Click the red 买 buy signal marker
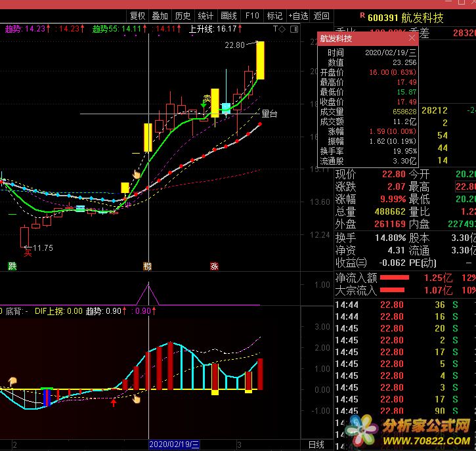Viewport: 476px width, 451px height. coord(28,249)
